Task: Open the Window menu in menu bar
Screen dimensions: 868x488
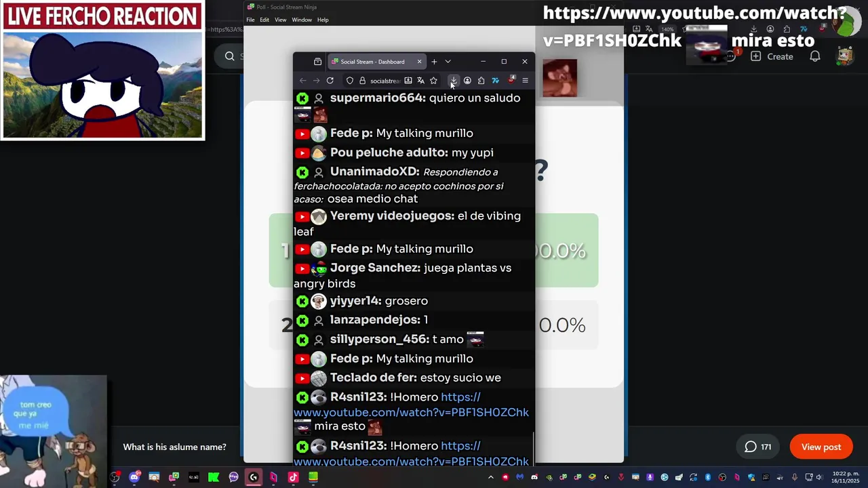Action: click(302, 20)
